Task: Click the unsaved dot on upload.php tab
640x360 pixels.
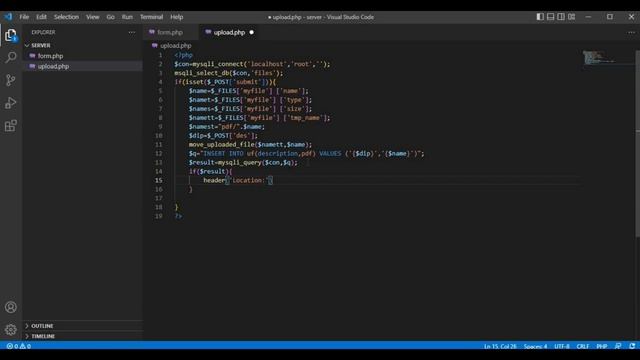Action: [251, 32]
